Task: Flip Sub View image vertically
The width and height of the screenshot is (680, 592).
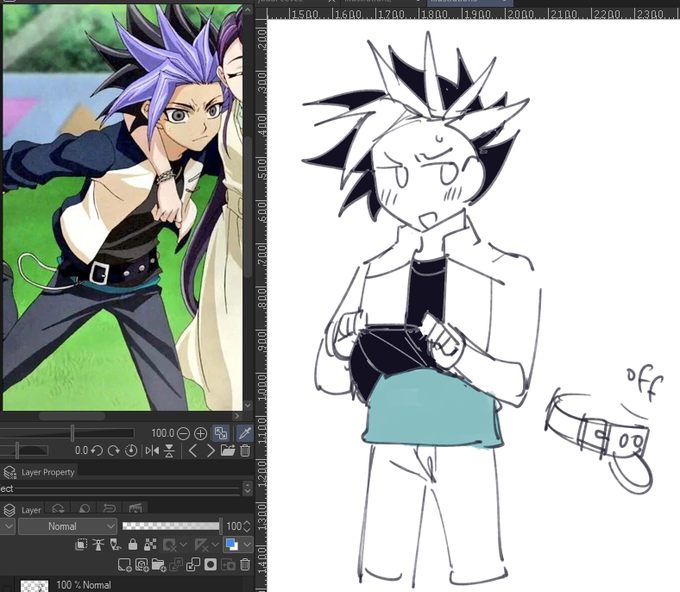Action: (169, 451)
